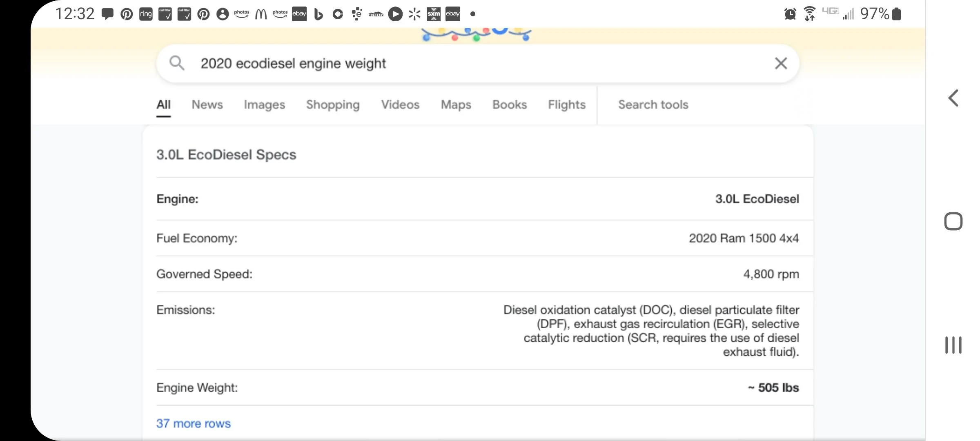The height and width of the screenshot is (441, 980).
Task: Tap the Engine: row label
Action: pyautogui.click(x=177, y=199)
